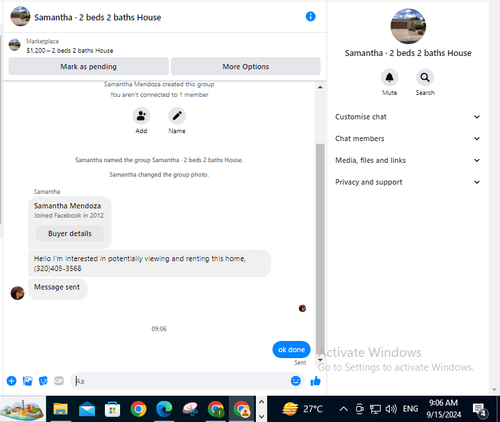Open File Explorer from the taskbar
This screenshot has height=422, width=500.
(61, 409)
